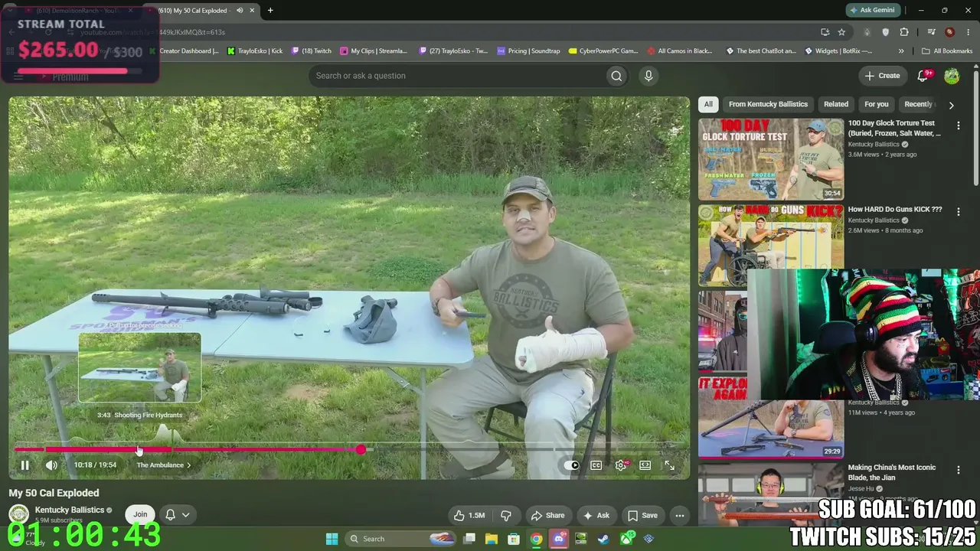Open the 100 Day Glock Torture Test thumbnail
Screen dimensions: 980x551
[x=771, y=159]
